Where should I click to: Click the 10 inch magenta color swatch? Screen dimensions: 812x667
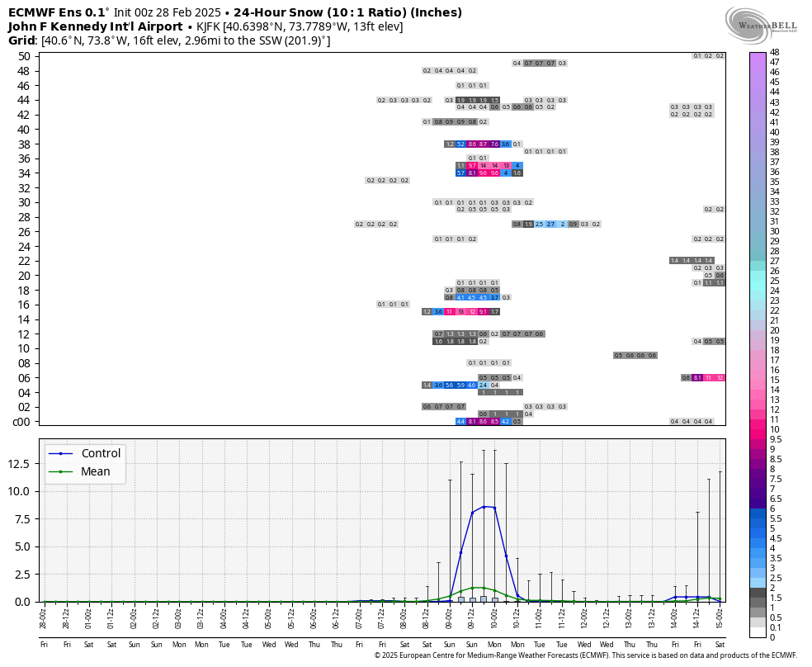[758, 429]
